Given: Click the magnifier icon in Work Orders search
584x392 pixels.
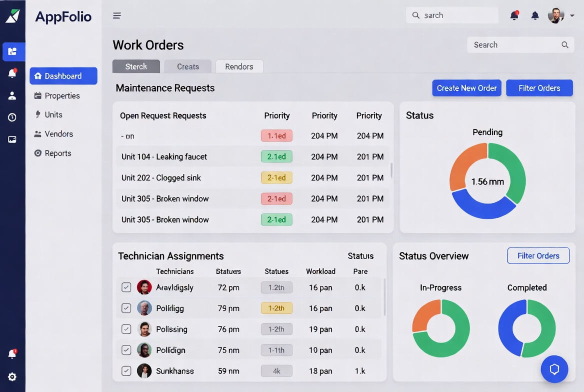Looking at the screenshot, I should [565, 45].
